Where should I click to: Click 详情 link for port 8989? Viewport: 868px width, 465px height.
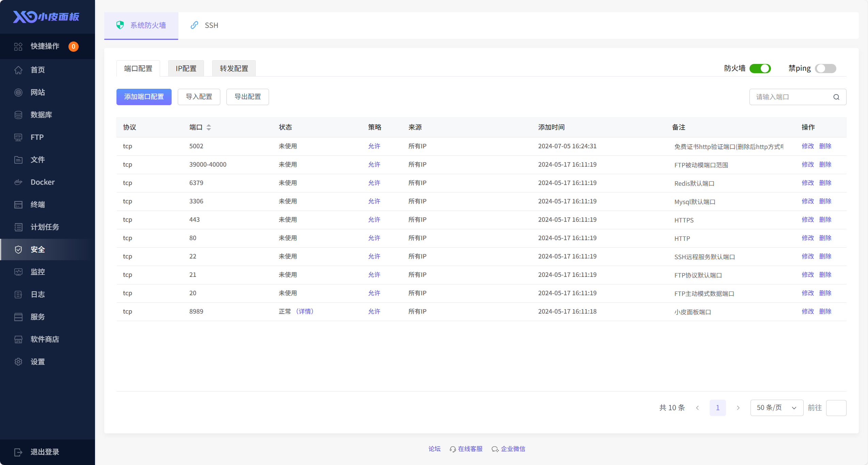[x=304, y=311]
